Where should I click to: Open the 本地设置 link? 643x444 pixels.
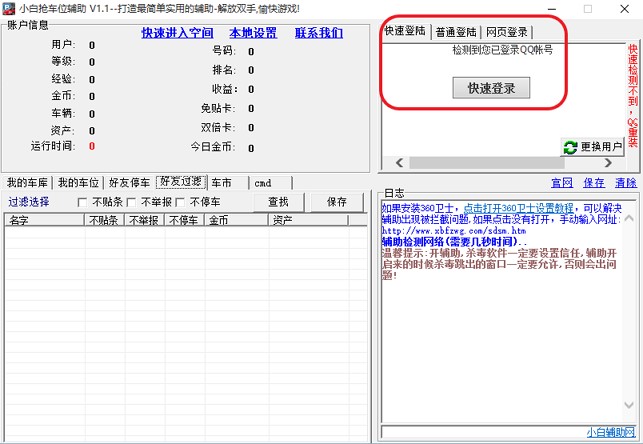(253, 33)
